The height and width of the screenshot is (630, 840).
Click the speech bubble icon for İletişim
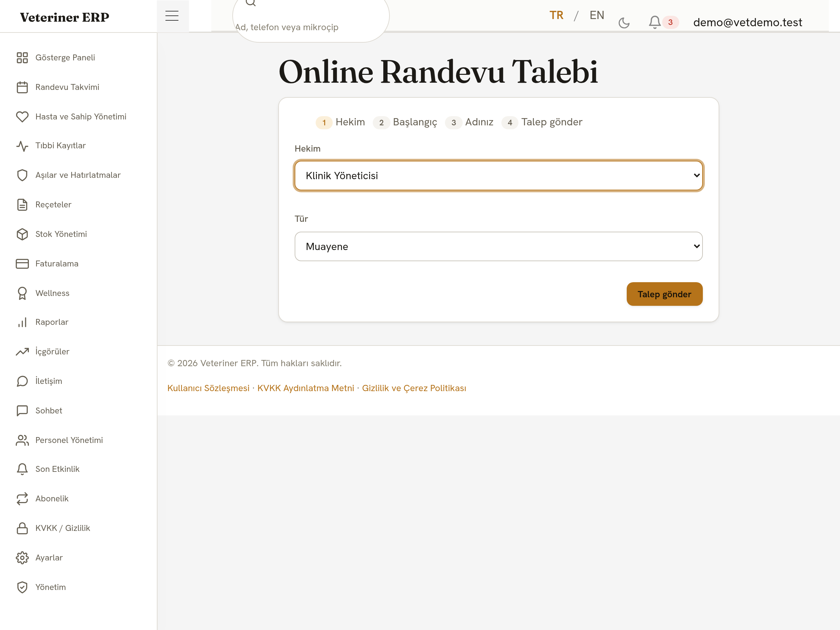tap(22, 381)
